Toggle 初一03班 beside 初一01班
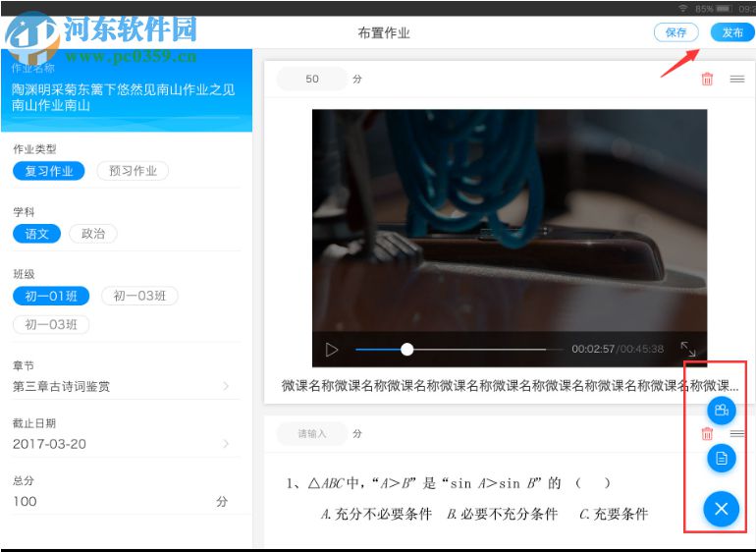Viewport: 756px width, 552px height. 139,296
